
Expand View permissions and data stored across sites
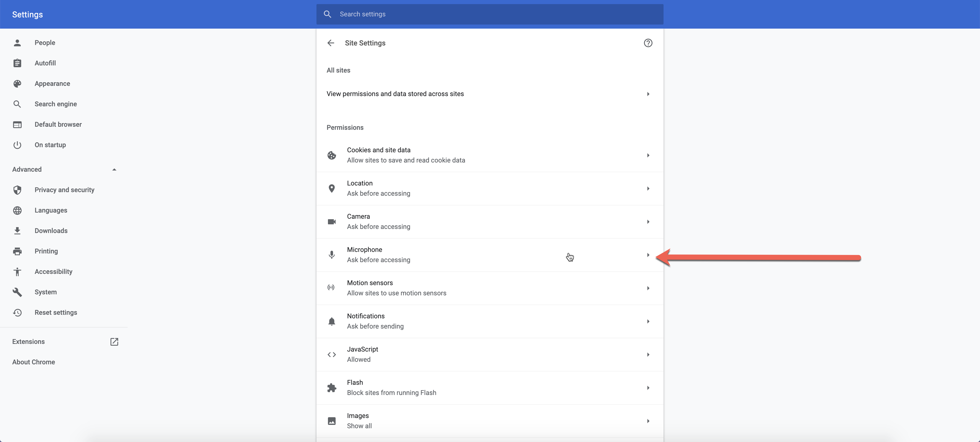point(648,94)
